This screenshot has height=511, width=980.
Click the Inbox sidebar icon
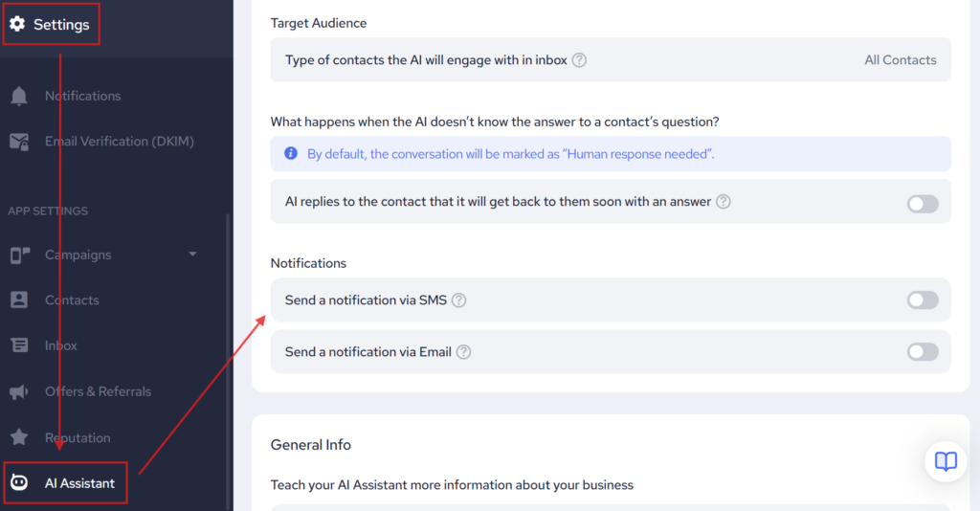tap(18, 345)
